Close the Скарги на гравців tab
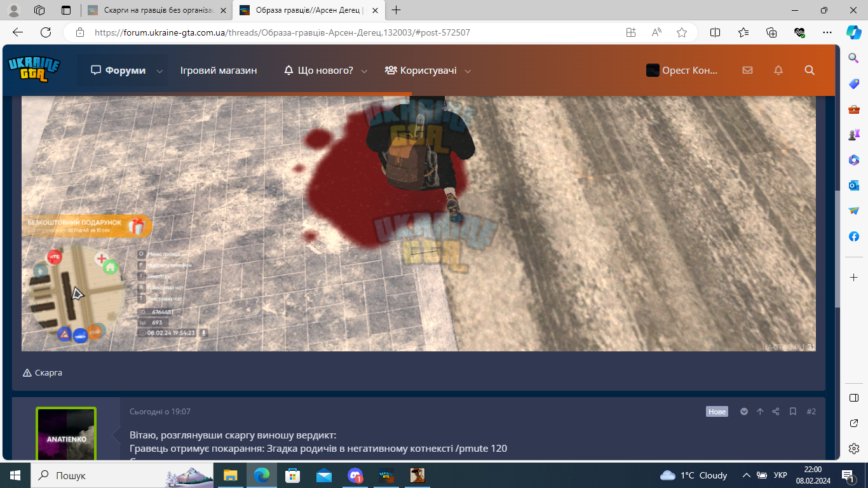Viewport: 868px width, 488px height. (223, 10)
